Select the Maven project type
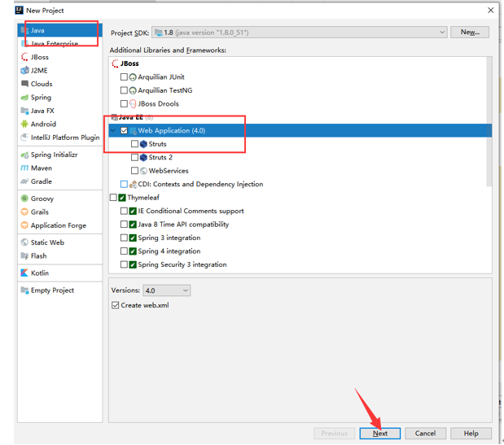This screenshot has width=504, height=445. coord(59,168)
